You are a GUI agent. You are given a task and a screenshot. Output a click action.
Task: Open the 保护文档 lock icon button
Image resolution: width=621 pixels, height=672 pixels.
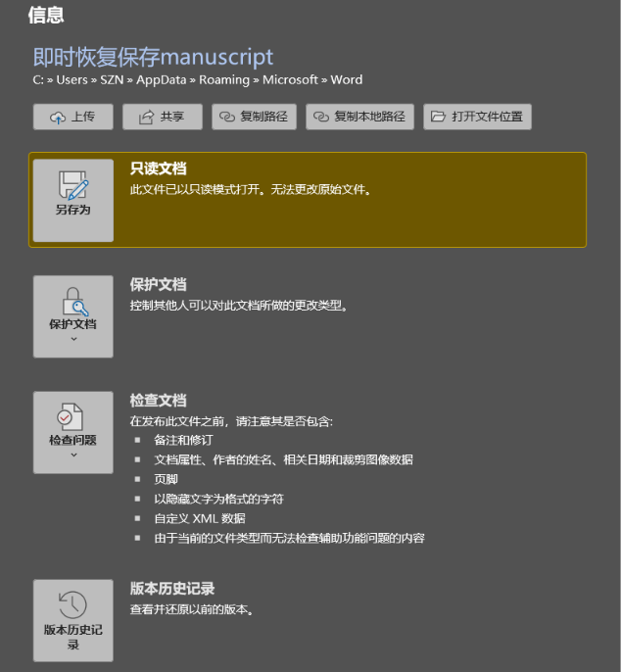pyautogui.click(x=73, y=316)
